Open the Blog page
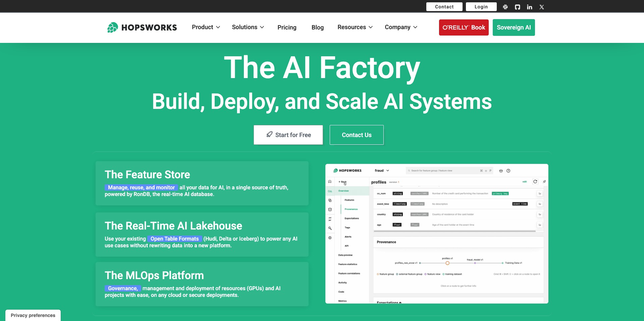 coord(317,27)
